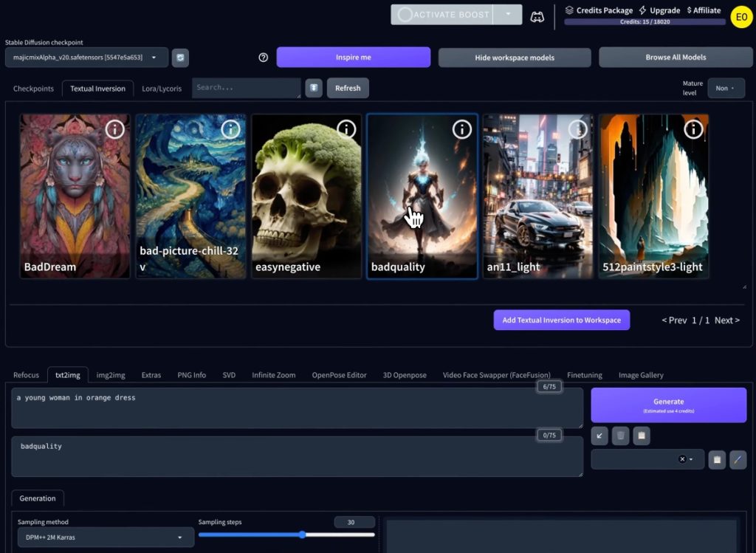Open the img2img tab
This screenshot has width=756, height=553.
111,375
